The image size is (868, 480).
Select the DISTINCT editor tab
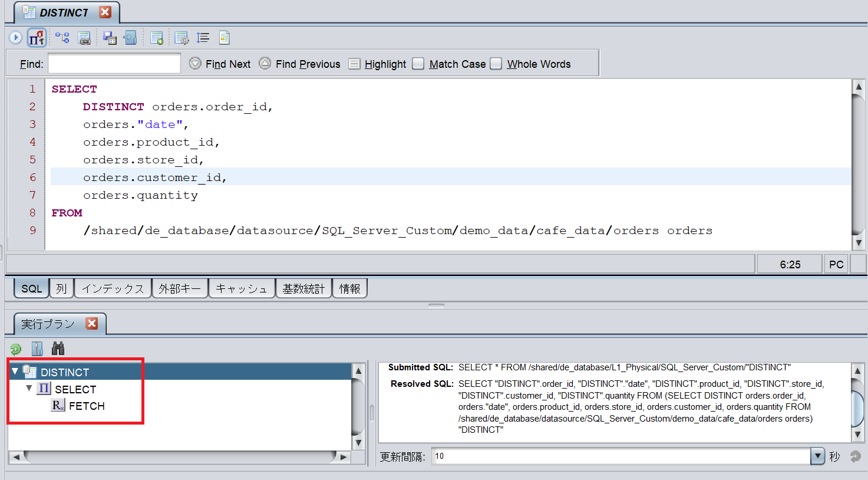tap(64, 12)
